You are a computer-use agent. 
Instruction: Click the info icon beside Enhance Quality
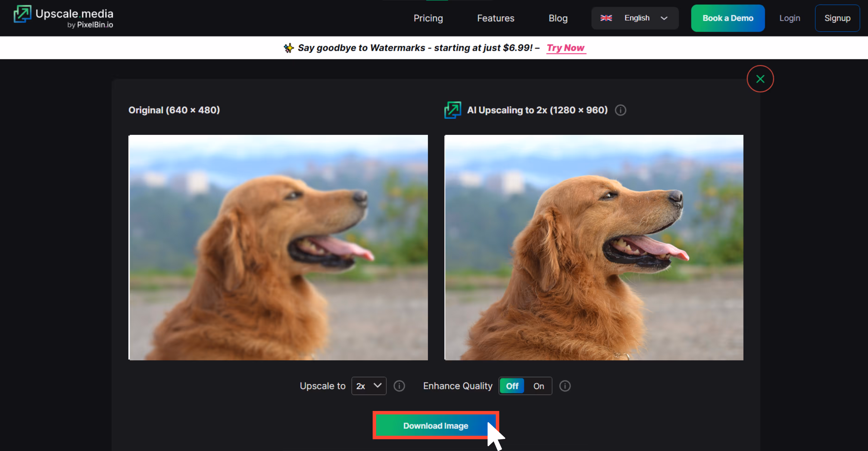click(x=565, y=386)
